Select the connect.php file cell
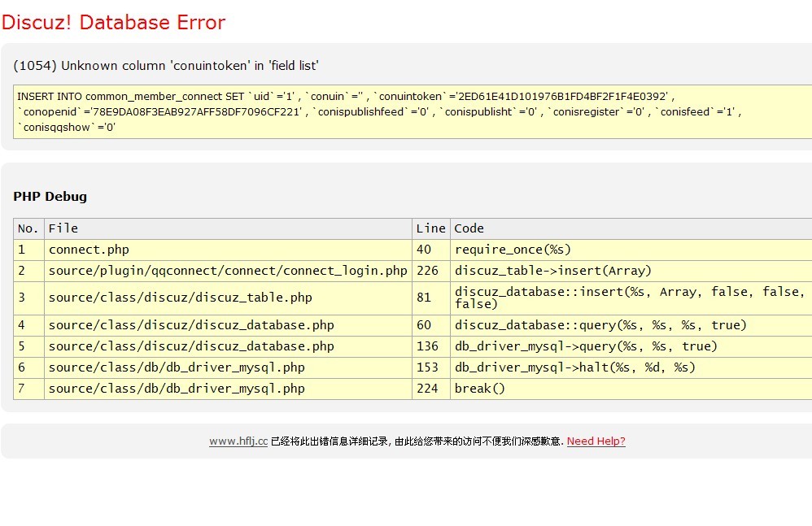The height and width of the screenshot is (526, 812). point(228,250)
